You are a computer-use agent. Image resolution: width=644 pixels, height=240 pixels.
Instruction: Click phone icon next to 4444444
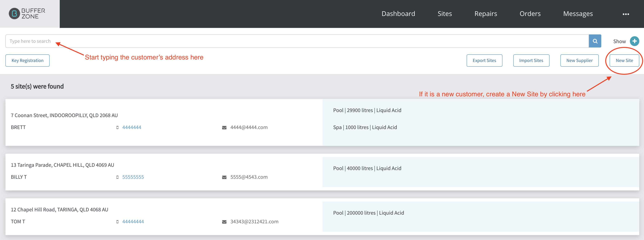pyautogui.click(x=117, y=128)
